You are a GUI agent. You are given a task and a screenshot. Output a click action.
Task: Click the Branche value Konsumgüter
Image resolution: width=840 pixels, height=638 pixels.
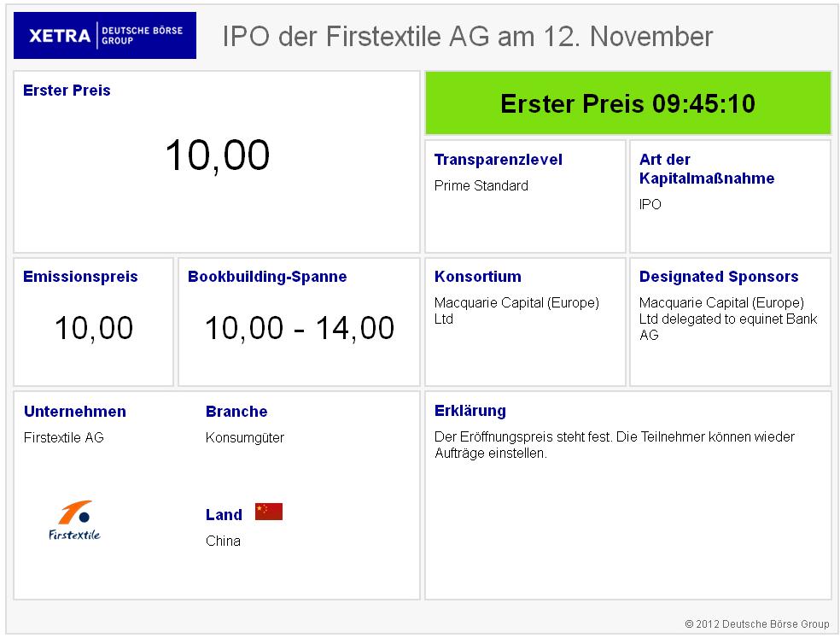tap(244, 437)
